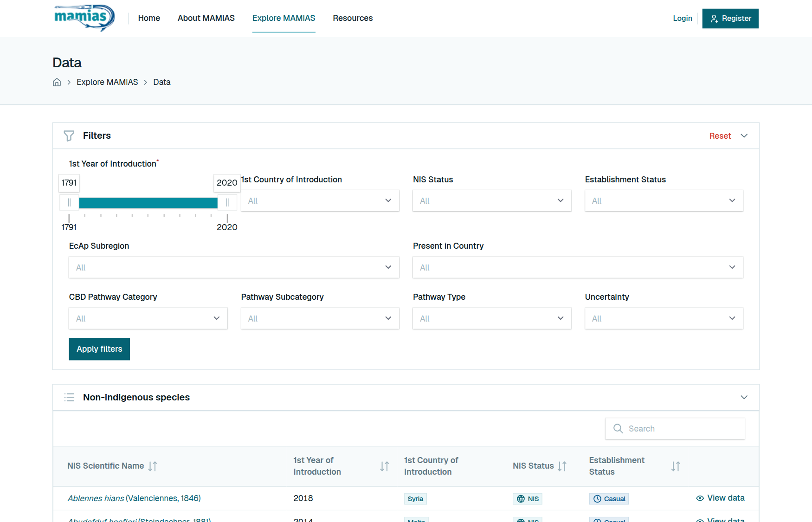Click the Syria country tag
Viewport: 812px width, 522px height.
pyautogui.click(x=415, y=499)
